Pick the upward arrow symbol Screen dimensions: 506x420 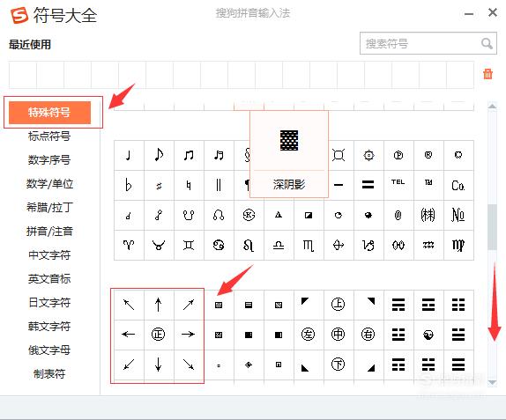point(158,305)
